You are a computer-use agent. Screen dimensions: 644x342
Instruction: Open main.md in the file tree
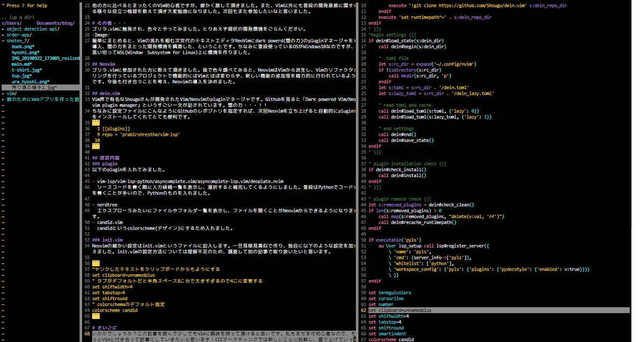pos(24,64)
